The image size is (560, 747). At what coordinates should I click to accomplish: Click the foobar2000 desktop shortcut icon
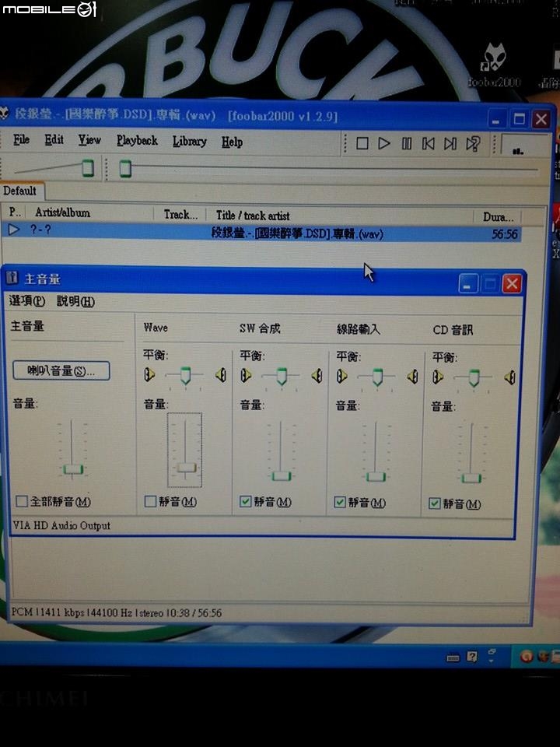click(x=495, y=65)
